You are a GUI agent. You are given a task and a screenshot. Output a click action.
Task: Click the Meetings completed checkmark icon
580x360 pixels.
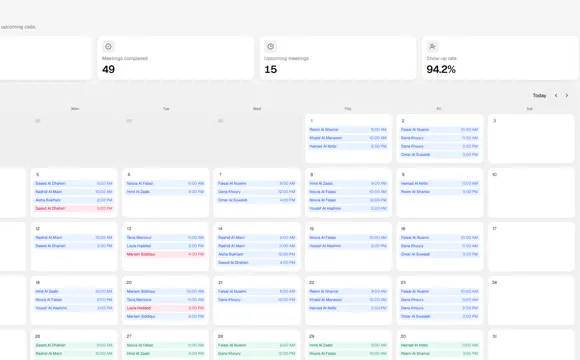108,47
